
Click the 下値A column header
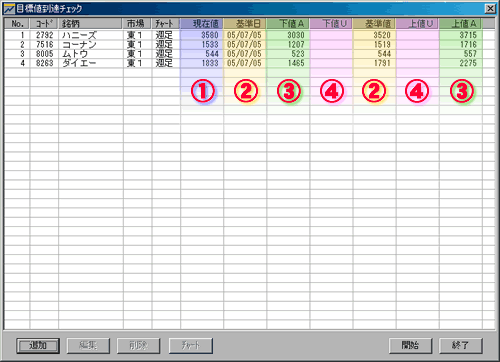coord(288,24)
